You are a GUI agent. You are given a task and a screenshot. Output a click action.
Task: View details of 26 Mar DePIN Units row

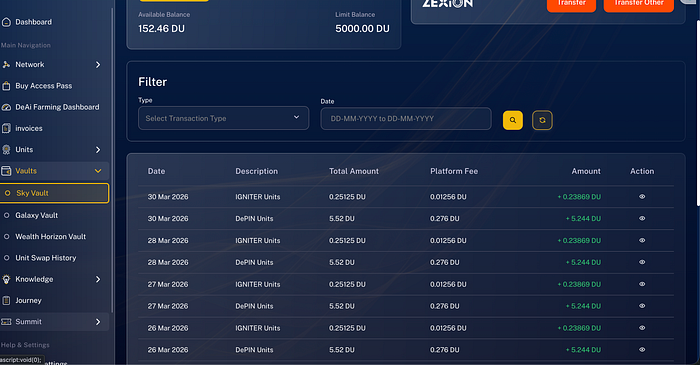point(642,350)
